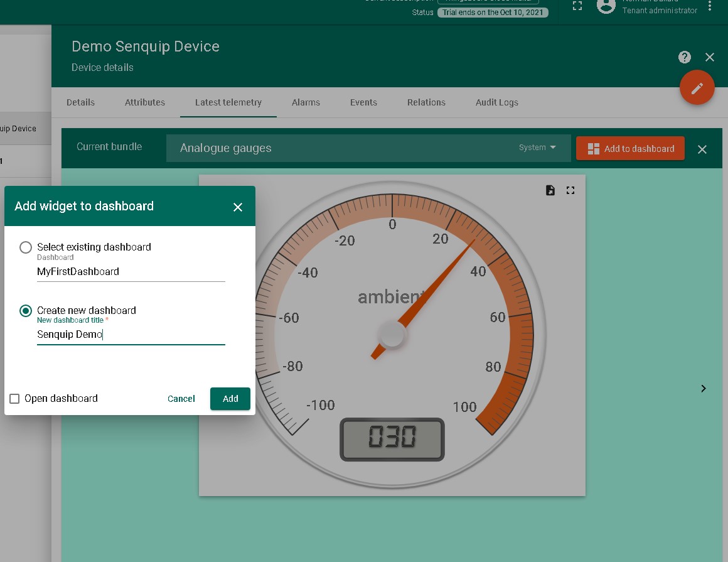Click the orange pencil edit button
The image size is (728, 562).
(697, 88)
